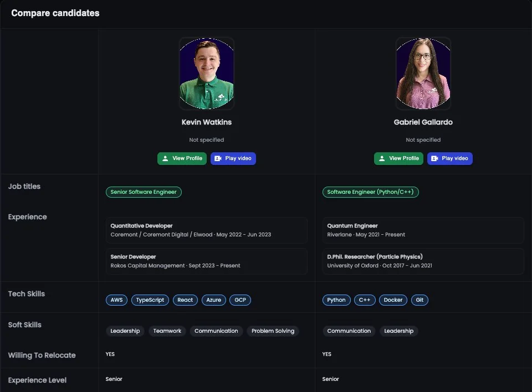Screen dimensions: 532x392
Task: Click the video camera icon in Gabriel Gallardo's Play video button
Action: [434, 158]
